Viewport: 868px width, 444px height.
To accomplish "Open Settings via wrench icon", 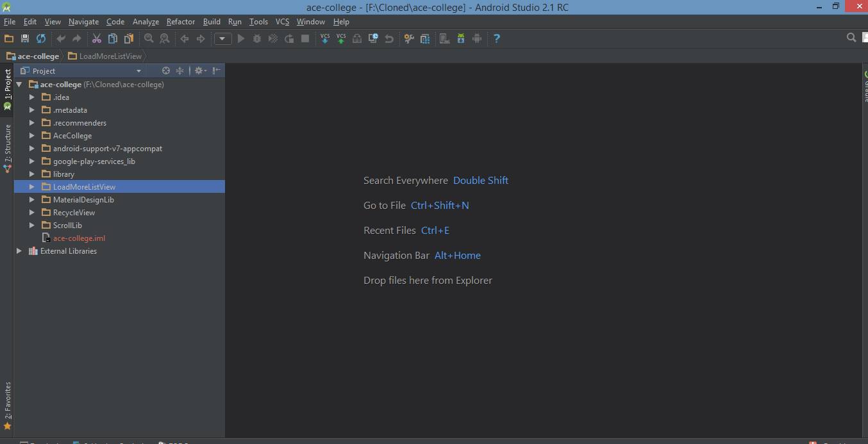I will (409, 38).
